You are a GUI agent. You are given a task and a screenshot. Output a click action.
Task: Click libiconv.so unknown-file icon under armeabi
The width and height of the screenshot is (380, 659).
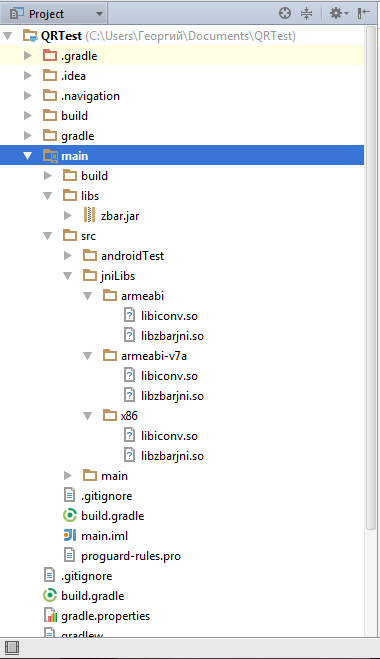(129, 316)
